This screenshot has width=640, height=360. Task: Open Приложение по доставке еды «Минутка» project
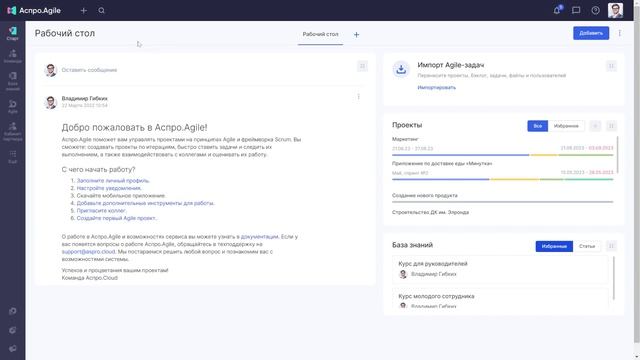pyautogui.click(x=442, y=163)
